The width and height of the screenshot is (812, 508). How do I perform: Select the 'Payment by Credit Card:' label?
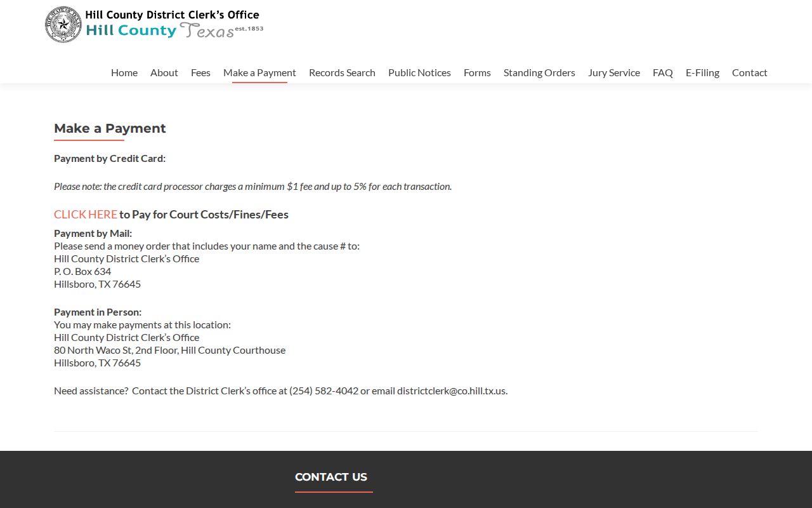click(x=110, y=158)
